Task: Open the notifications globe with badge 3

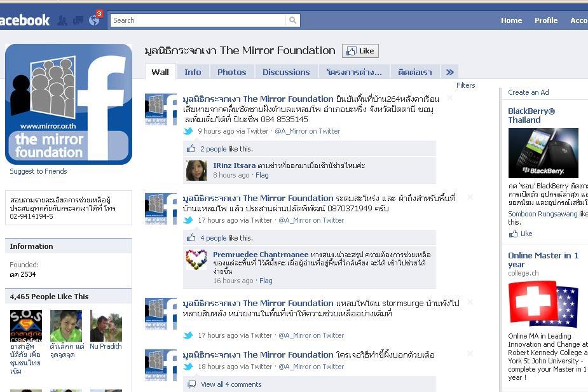Action: coord(95,20)
